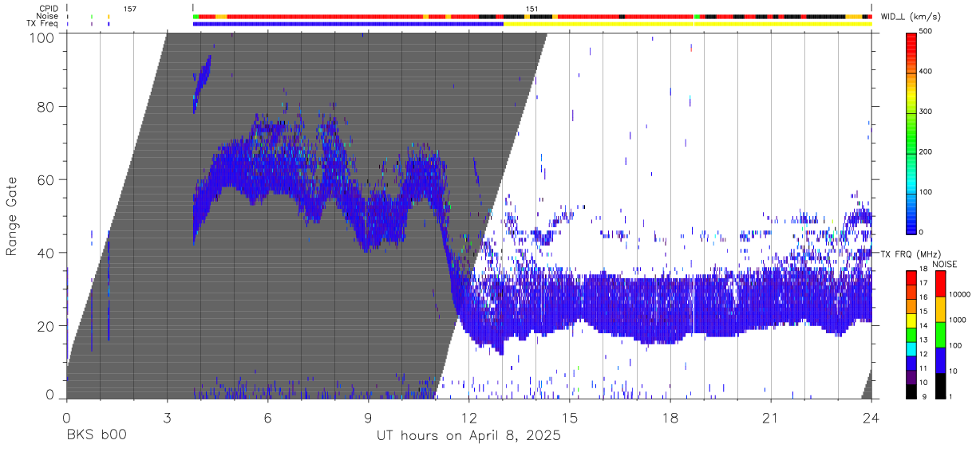
Task: Click time axis label 21
Action: point(770,417)
